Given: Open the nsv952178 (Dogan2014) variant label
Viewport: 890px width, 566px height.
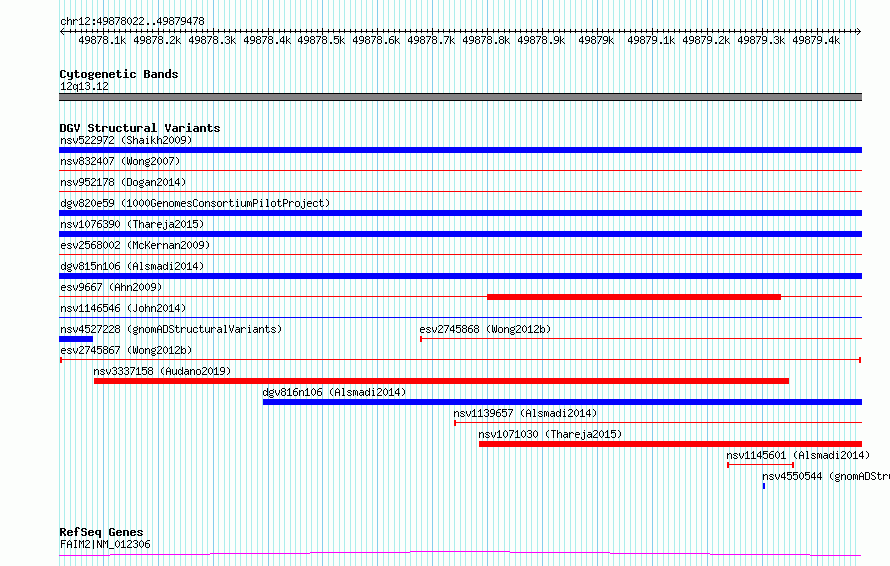Looking at the screenshot, I should [123, 182].
